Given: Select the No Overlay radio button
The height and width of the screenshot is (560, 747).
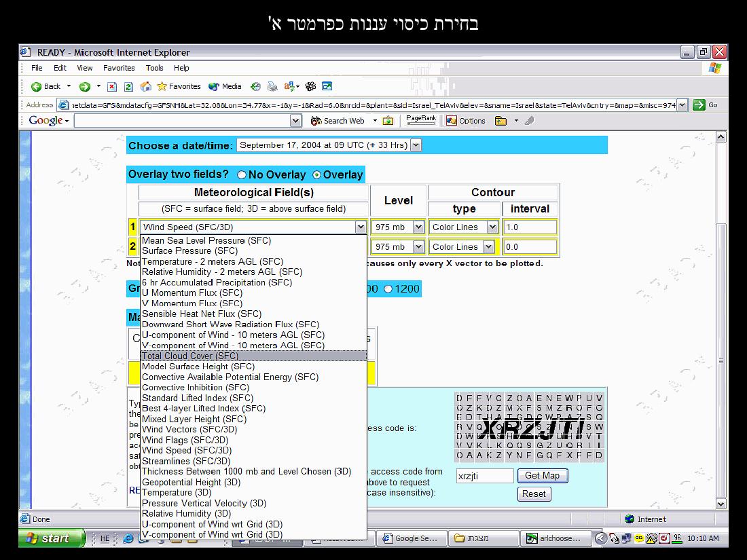Looking at the screenshot, I should click(x=242, y=174).
